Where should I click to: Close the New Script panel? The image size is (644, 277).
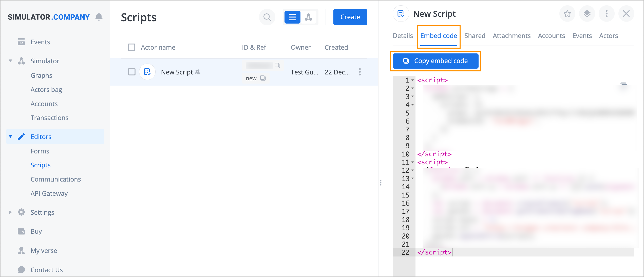(626, 13)
